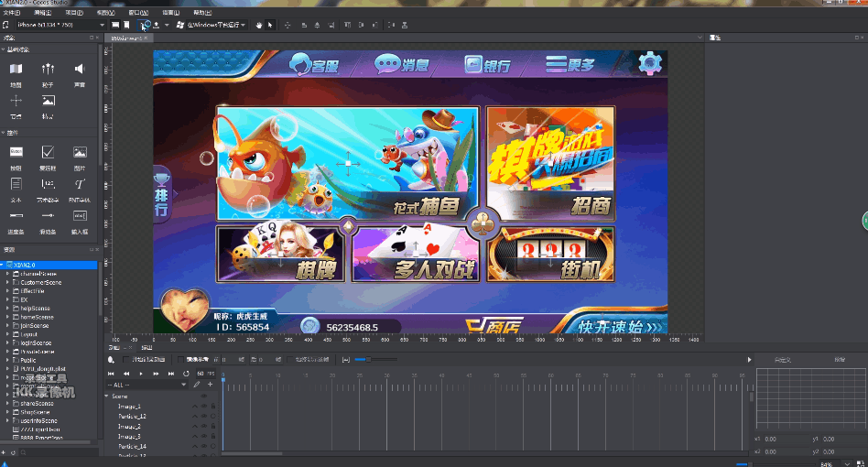
Task: Click the play button in timeline controls
Action: (x=141, y=374)
